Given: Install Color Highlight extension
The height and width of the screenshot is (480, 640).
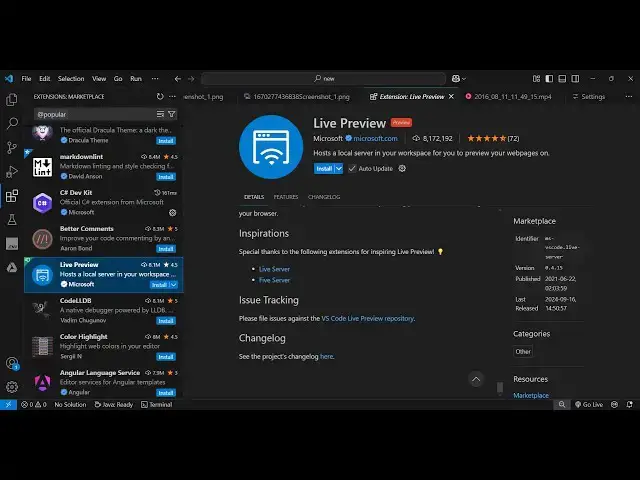Looking at the screenshot, I should click(x=166, y=357).
